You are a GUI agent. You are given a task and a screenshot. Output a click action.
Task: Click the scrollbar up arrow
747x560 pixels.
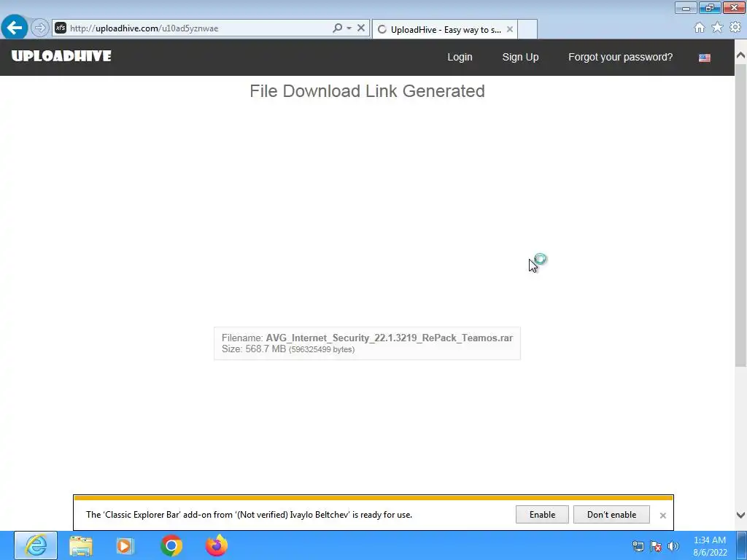(x=741, y=55)
